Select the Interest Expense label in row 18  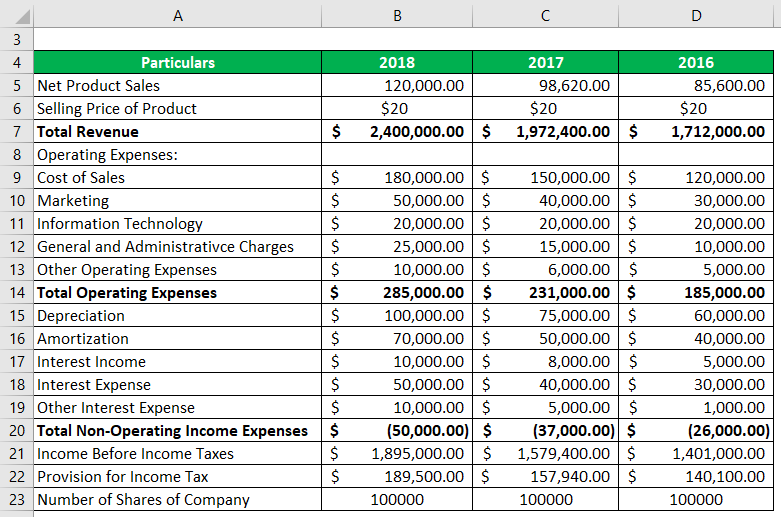[x=177, y=385]
